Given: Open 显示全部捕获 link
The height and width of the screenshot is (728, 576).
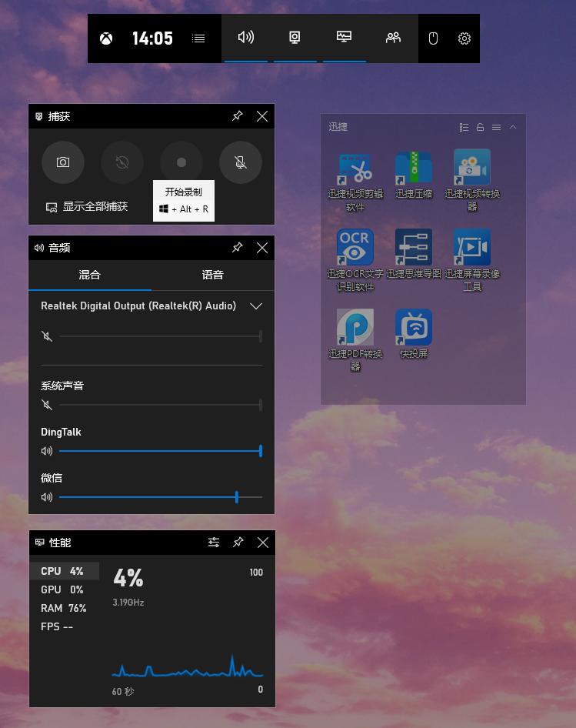Looking at the screenshot, I should coord(87,206).
